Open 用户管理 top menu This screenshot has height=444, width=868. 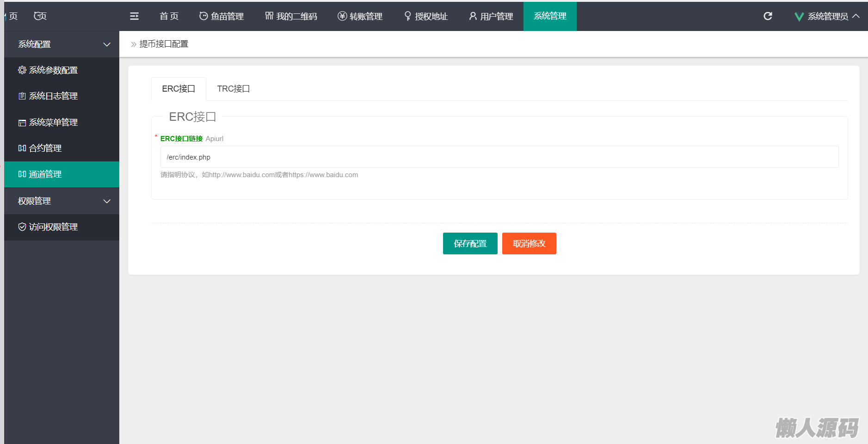click(x=491, y=16)
